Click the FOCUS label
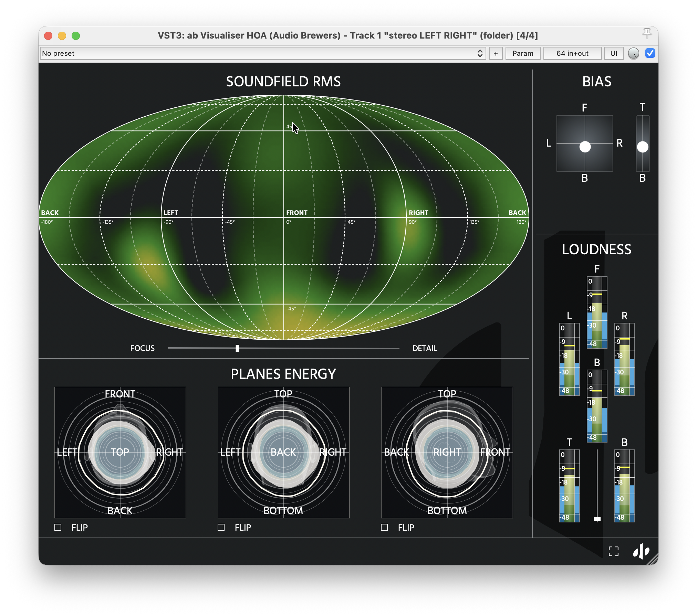Screen dimensions: 697x616 [142, 348]
